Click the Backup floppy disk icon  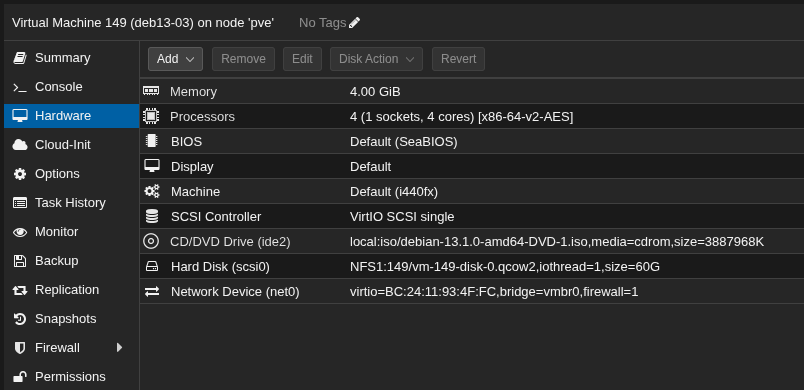click(19, 261)
